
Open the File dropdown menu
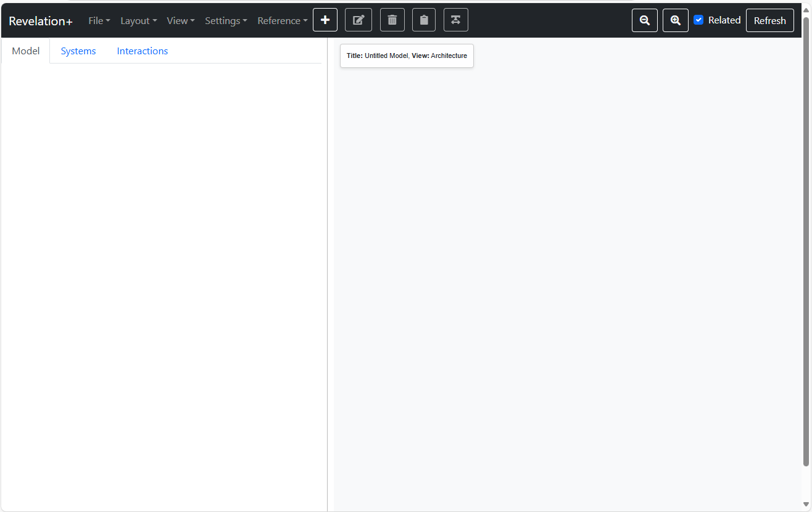[99, 21]
